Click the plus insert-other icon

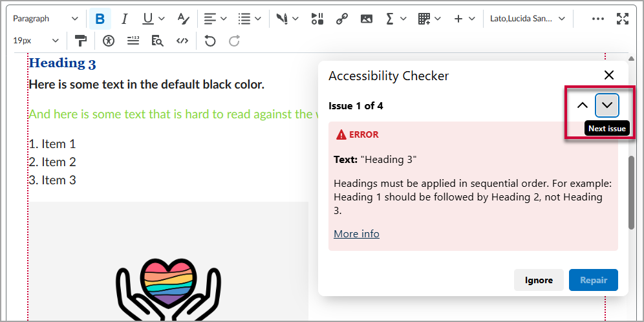point(458,19)
